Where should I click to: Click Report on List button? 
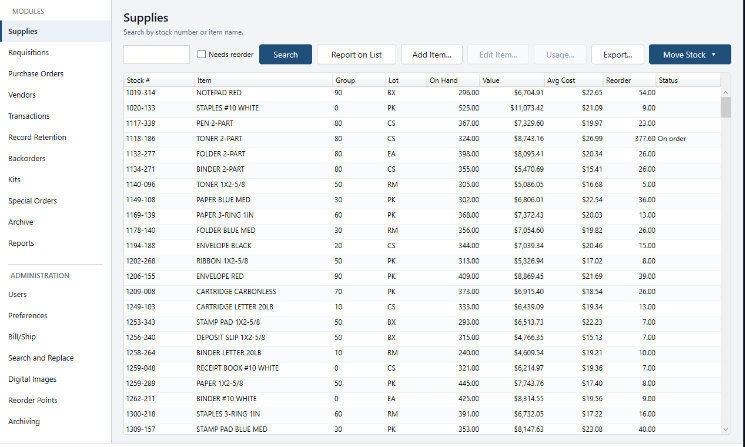coord(356,55)
